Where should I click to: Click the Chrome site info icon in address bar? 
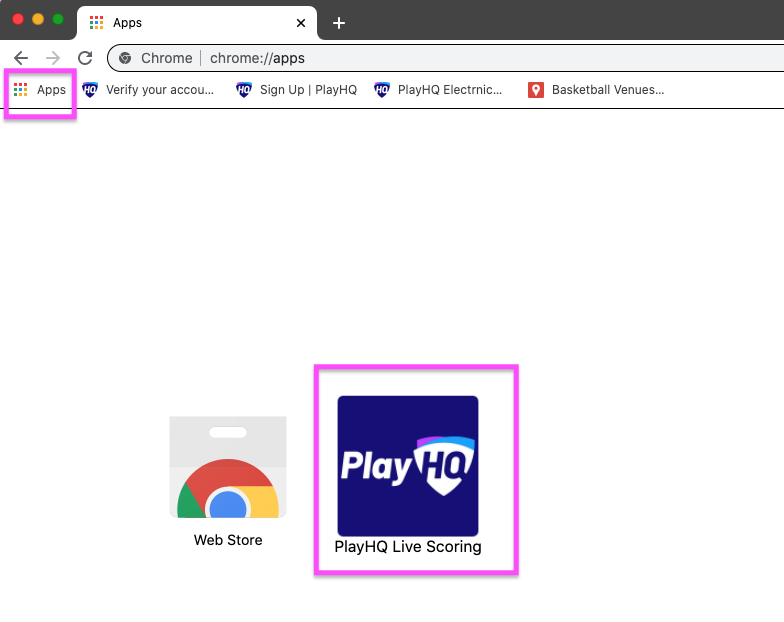[125, 58]
